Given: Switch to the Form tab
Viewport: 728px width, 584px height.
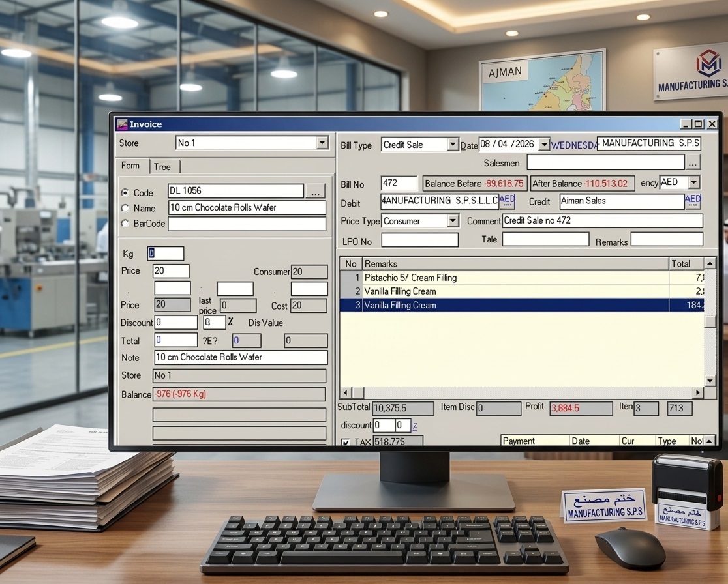Looking at the screenshot, I should 130,166.
